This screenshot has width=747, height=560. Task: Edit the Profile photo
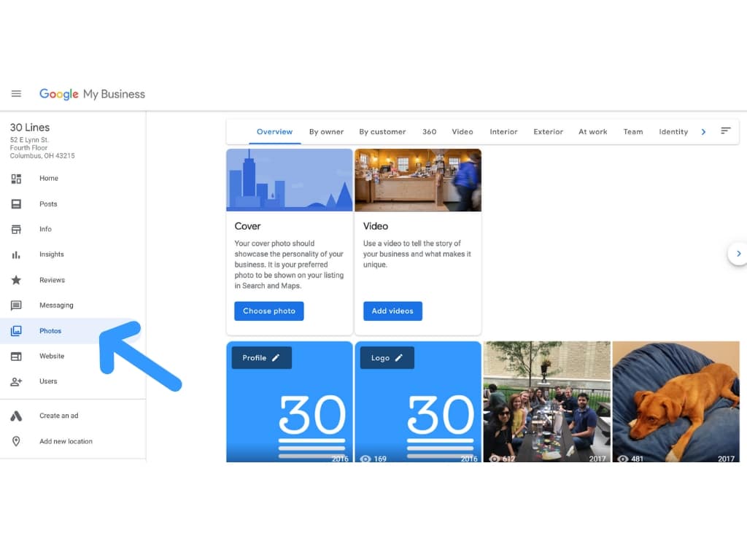click(262, 357)
